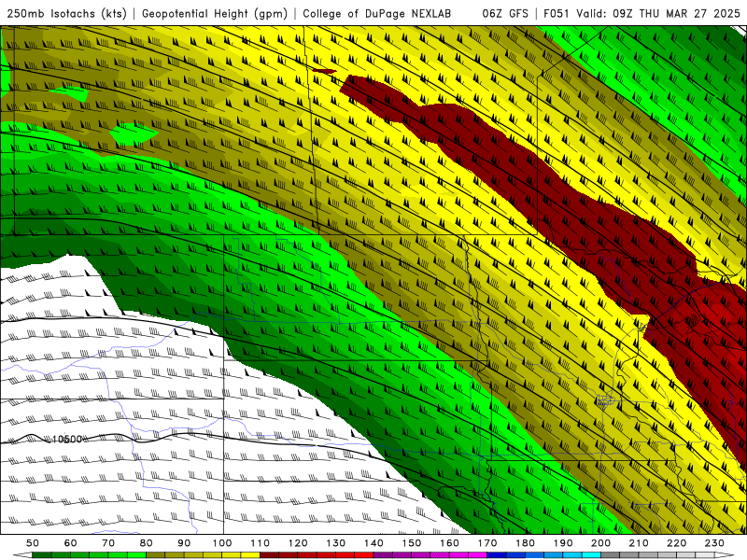Select the 90 legend scale label
The width and height of the screenshot is (747, 560).
click(x=184, y=543)
